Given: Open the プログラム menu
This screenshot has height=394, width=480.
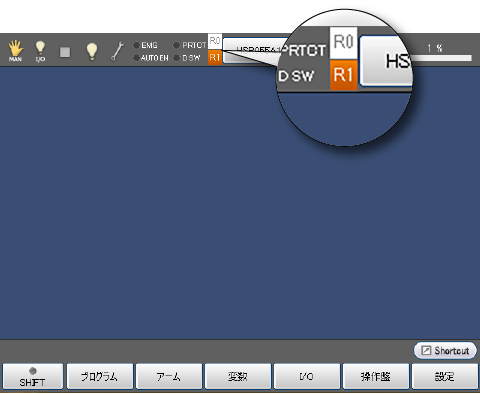Looking at the screenshot, I should click(x=100, y=377).
